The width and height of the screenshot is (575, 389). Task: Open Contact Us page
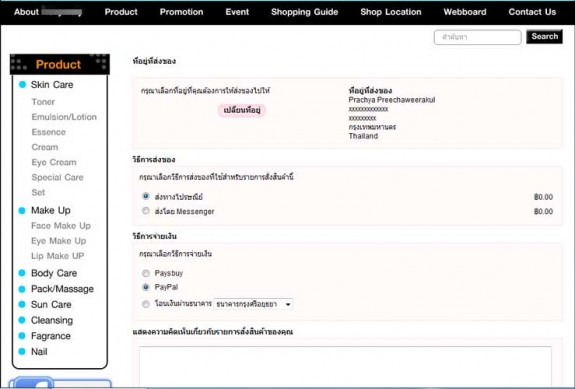coord(532,12)
